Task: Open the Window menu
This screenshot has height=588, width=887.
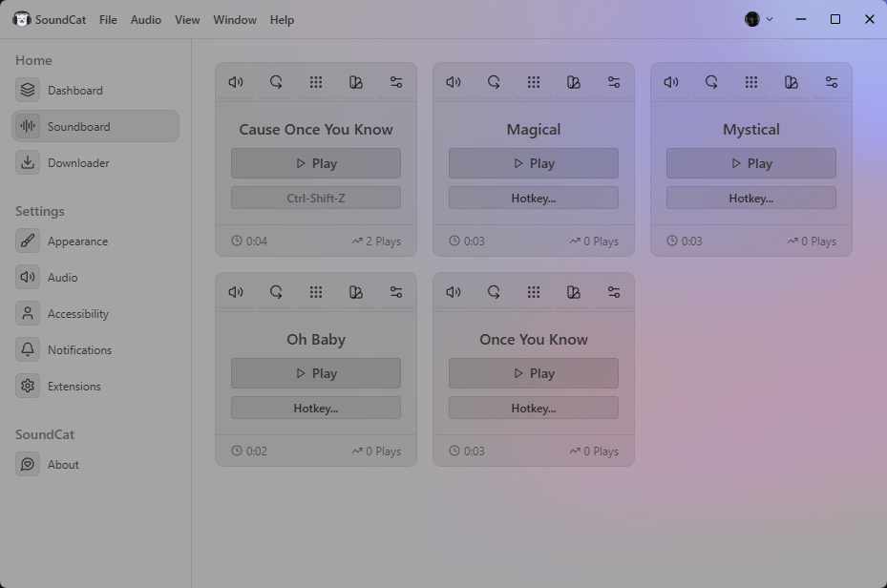Action: tap(235, 19)
